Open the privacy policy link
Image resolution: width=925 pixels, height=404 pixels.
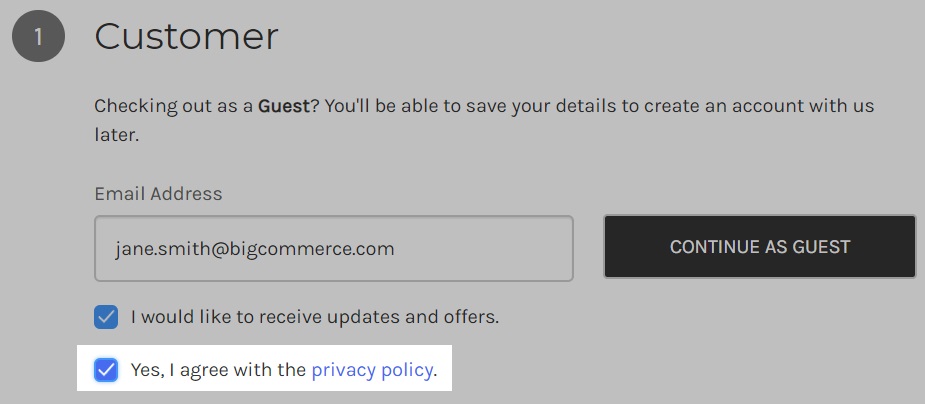[372, 371]
